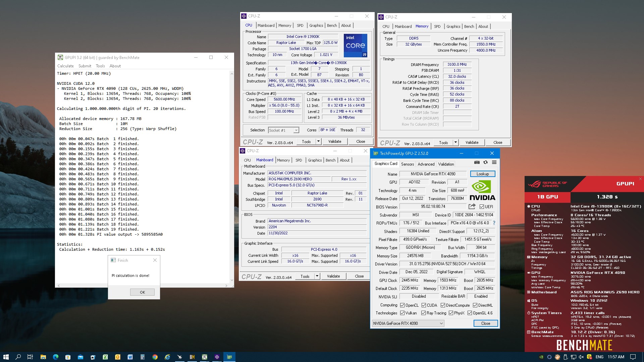Expand Tools dropdown arrow in CPU-Z CPU window
Viewport: 644px width, 362px height.
318,141
